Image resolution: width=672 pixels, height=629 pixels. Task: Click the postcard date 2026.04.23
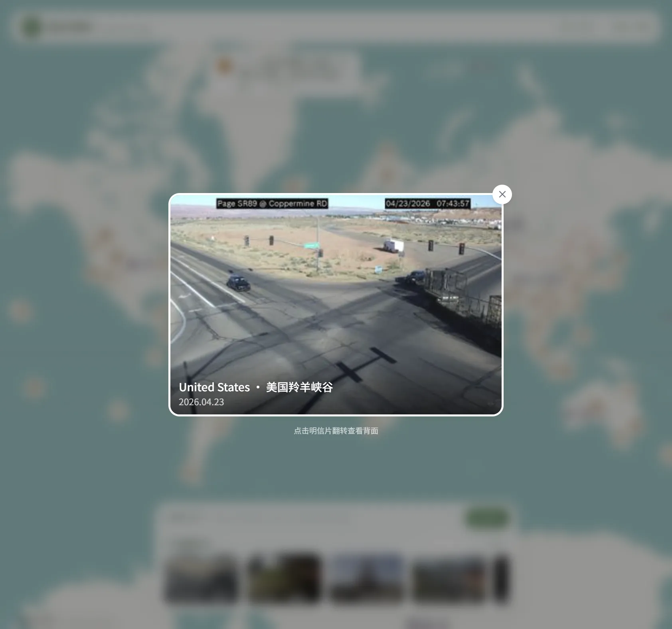pos(201,402)
